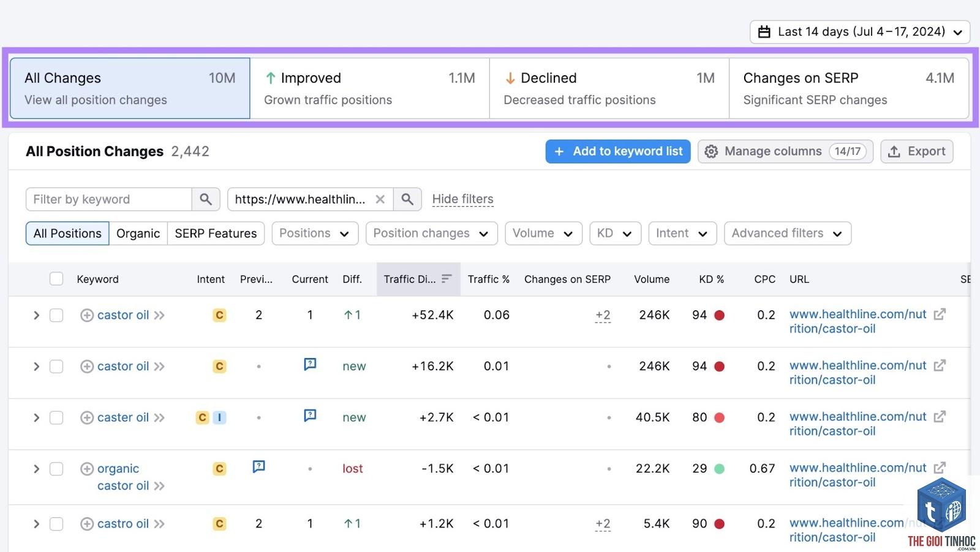Viewport: 980px width, 552px height.
Task: Select the Improved tab
Action: point(369,88)
